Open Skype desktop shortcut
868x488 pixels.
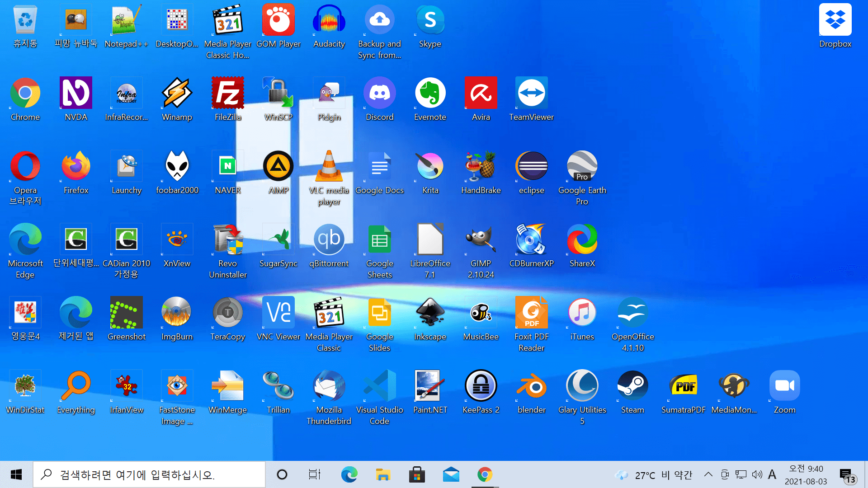coord(430,26)
